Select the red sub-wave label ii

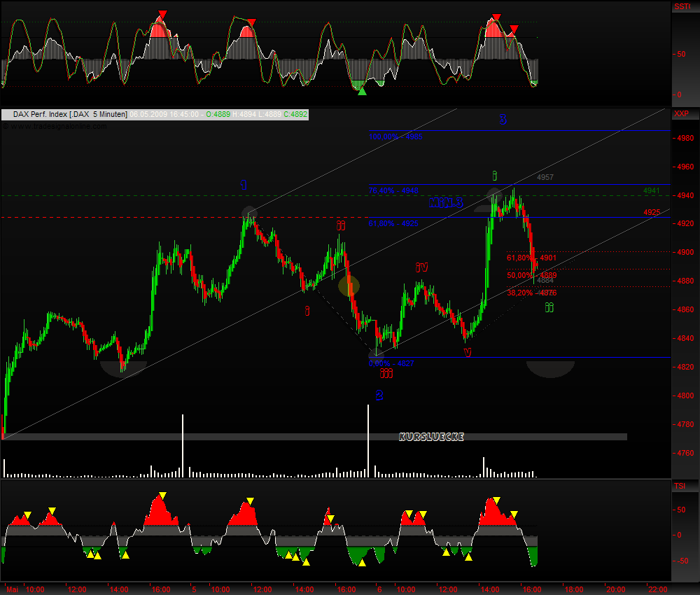click(341, 225)
